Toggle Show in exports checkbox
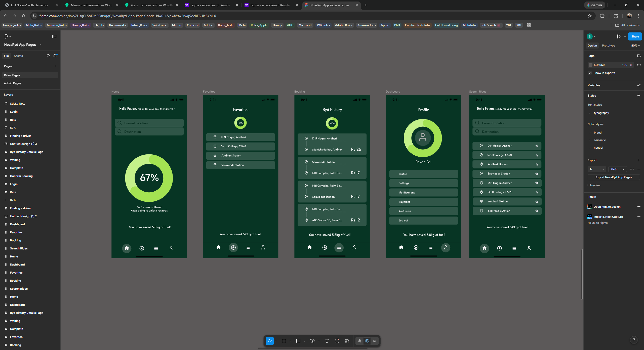The width and height of the screenshot is (644, 350). [590, 73]
